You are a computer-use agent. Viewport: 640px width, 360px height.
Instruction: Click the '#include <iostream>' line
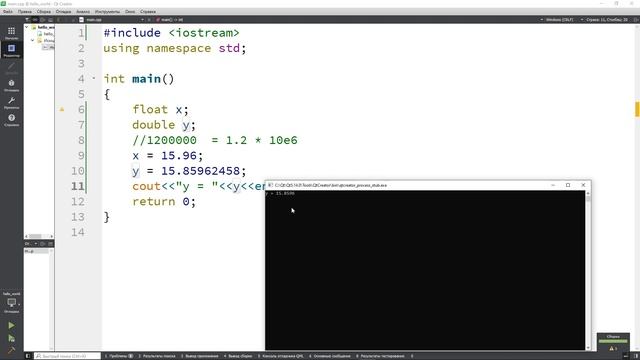pyautogui.click(x=171, y=33)
